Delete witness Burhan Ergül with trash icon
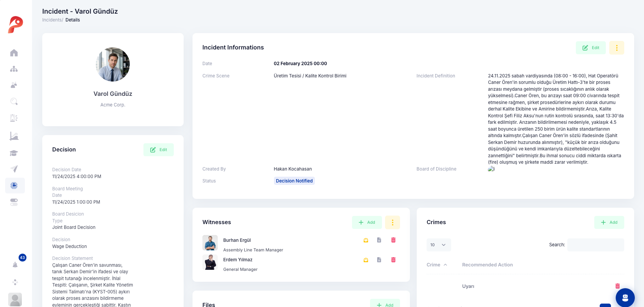Image resolution: width=644 pixels, height=307 pixels. [x=393, y=240]
